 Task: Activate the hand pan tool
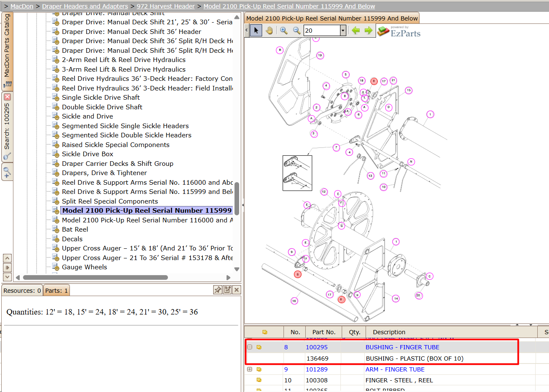tap(269, 31)
